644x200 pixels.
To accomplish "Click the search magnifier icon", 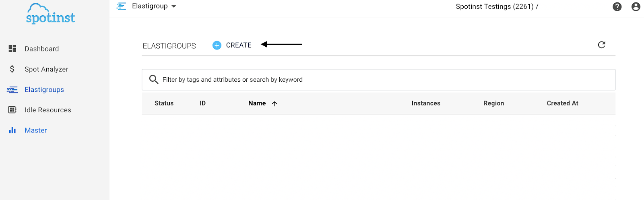I will pos(153,79).
